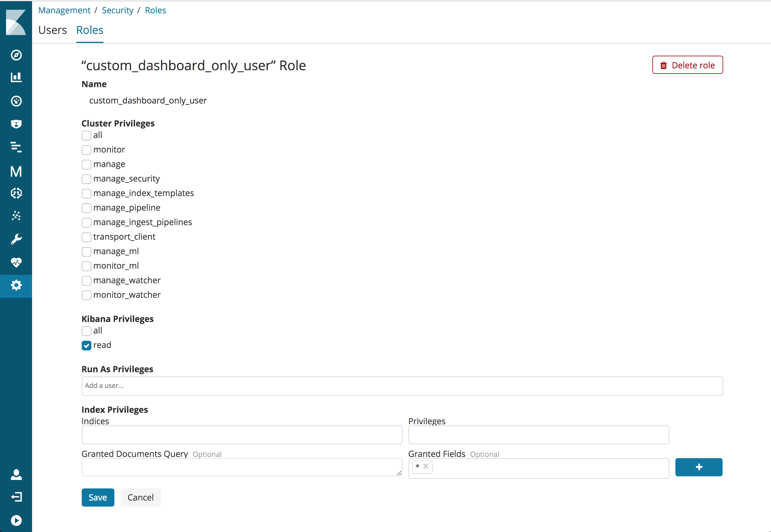Screen dimensions: 771x532
Task: Check the manage_security privilege
Action: tap(86, 179)
